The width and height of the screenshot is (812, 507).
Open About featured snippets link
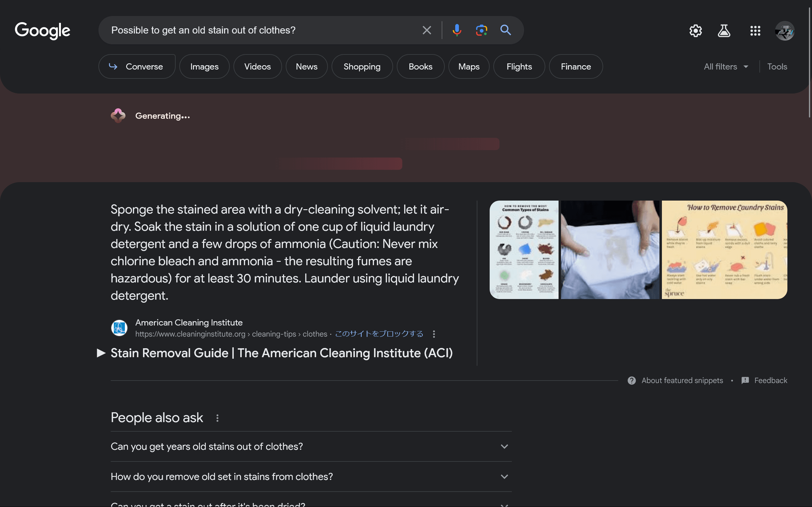click(682, 381)
